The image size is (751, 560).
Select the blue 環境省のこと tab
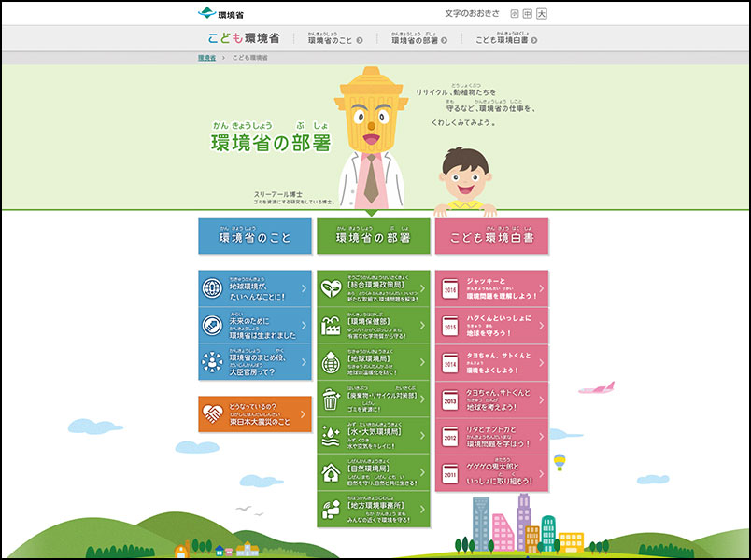(x=255, y=237)
